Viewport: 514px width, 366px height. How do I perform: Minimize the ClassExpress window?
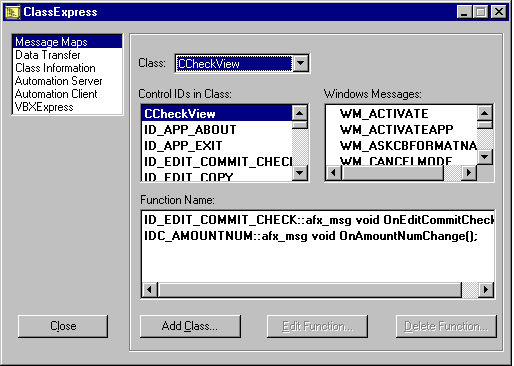coord(464,12)
